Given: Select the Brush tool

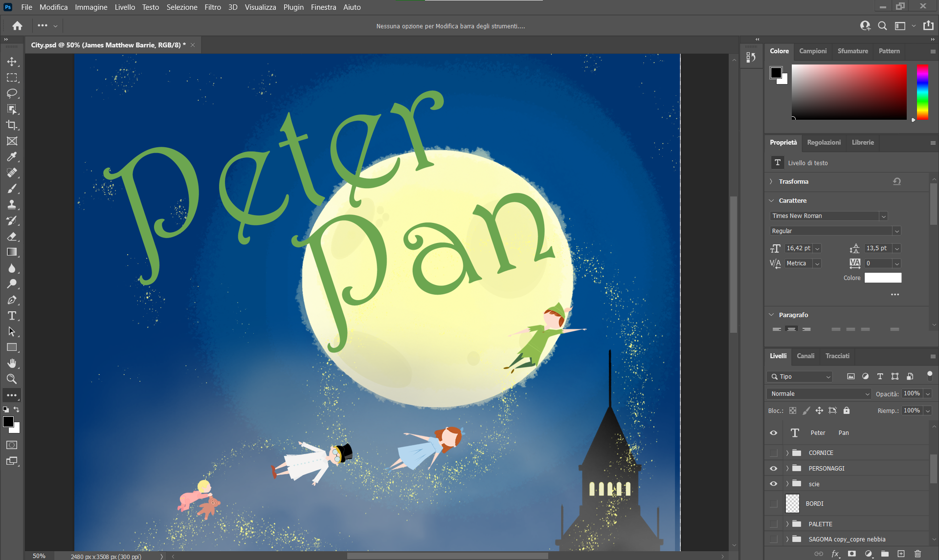Looking at the screenshot, I should [x=12, y=189].
